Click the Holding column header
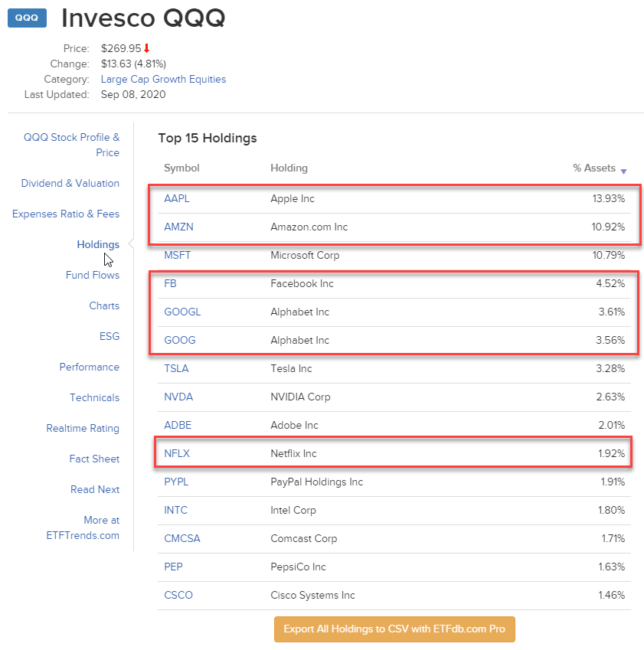This screenshot has width=644, height=650. (x=289, y=168)
